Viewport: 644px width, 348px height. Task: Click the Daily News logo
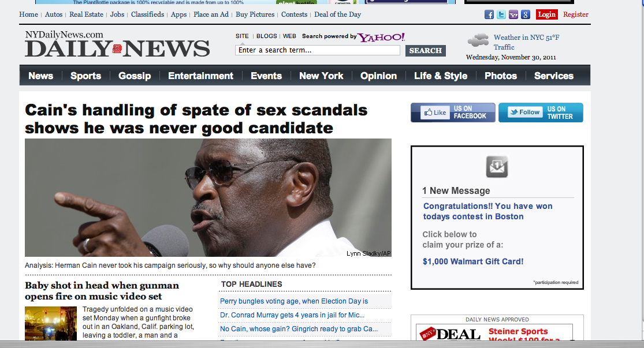pos(117,44)
